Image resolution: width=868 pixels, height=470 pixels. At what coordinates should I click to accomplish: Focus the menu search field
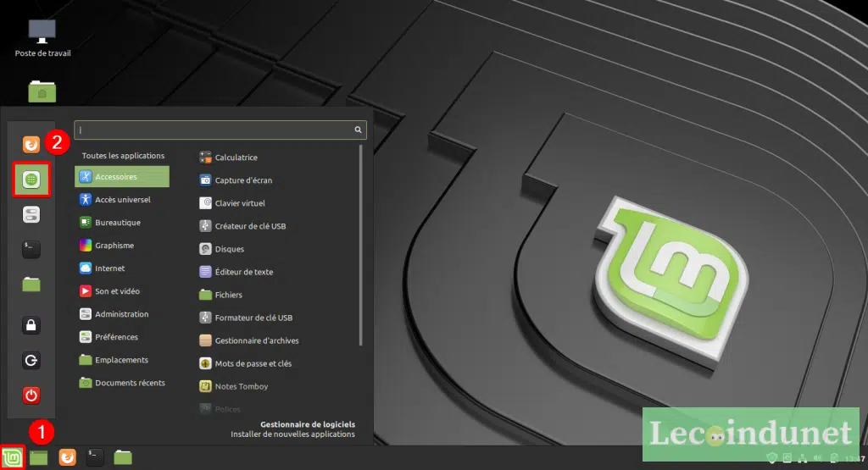coord(220,130)
